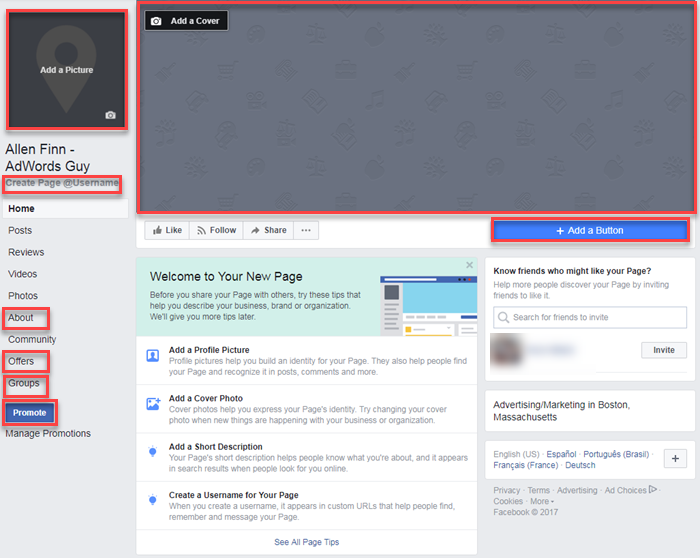Click the Allen Finn - AdWords Guy page name
Screen dimensions: 700x558
coord(48,158)
